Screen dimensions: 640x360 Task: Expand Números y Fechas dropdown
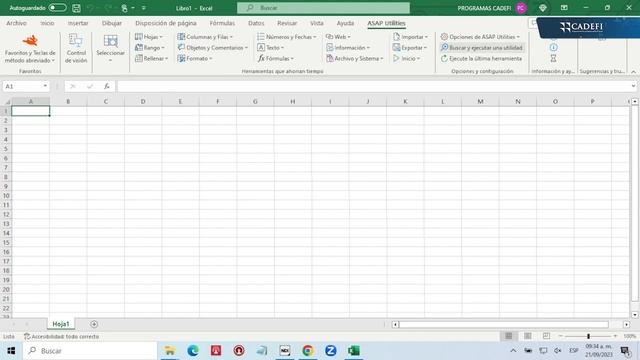point(287,37)
